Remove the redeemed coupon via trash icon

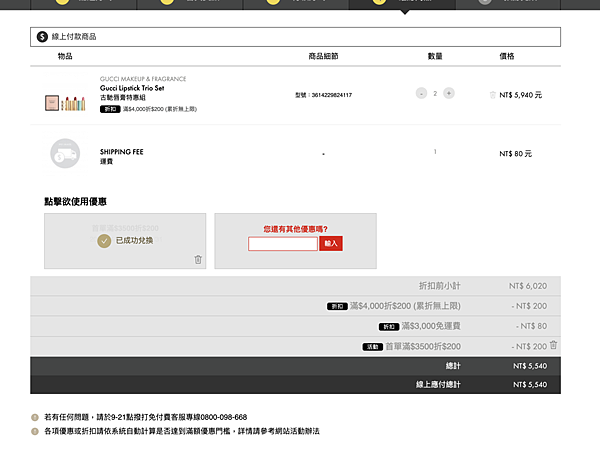(x=198, y=259)
